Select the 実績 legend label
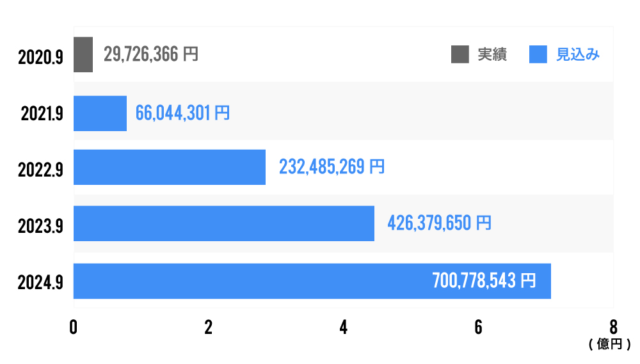 (492, 55)
